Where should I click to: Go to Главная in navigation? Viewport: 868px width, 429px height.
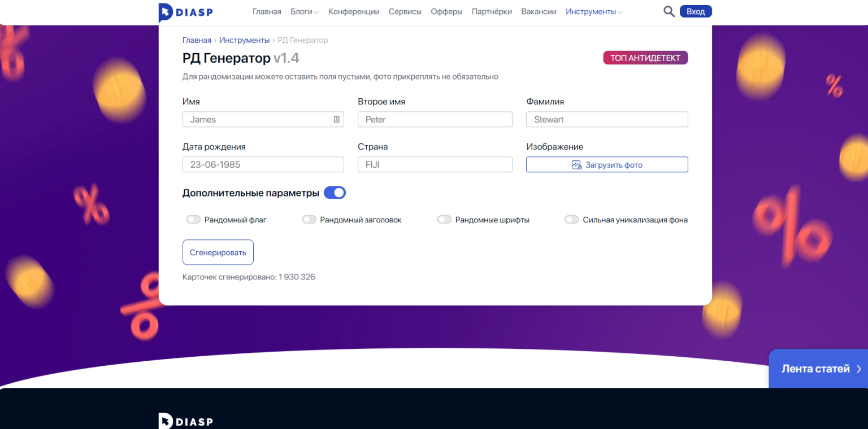[x=267, y=12]
